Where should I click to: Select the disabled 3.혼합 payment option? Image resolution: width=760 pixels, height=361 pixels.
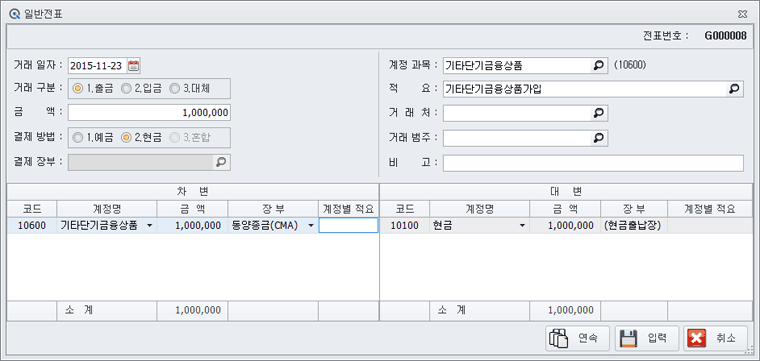[190, 138]
